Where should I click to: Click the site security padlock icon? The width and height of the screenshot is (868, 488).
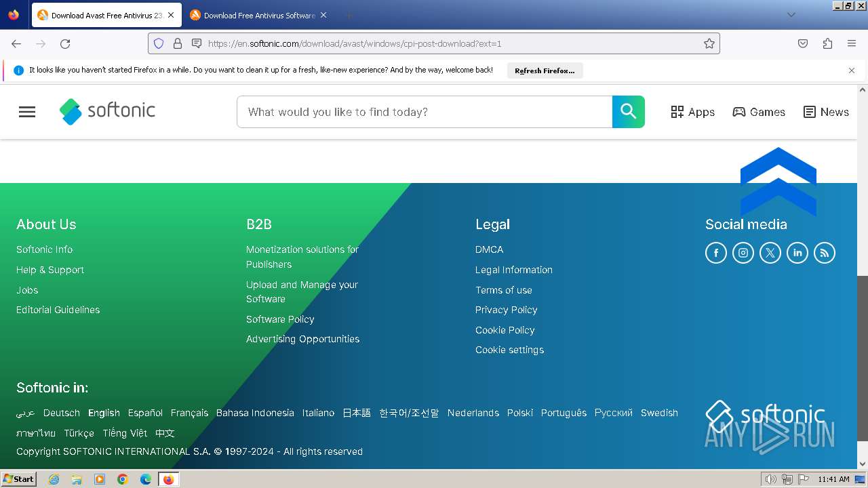pyautogui.click(x=178, y=43)
